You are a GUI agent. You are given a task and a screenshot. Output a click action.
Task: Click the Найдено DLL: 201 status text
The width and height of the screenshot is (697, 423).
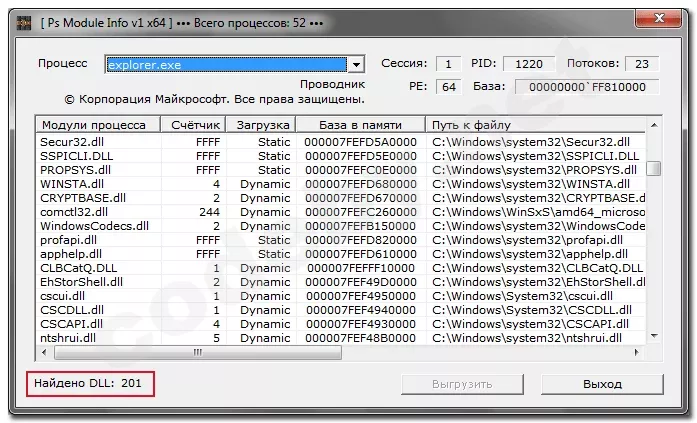click(x=88, y=383)
